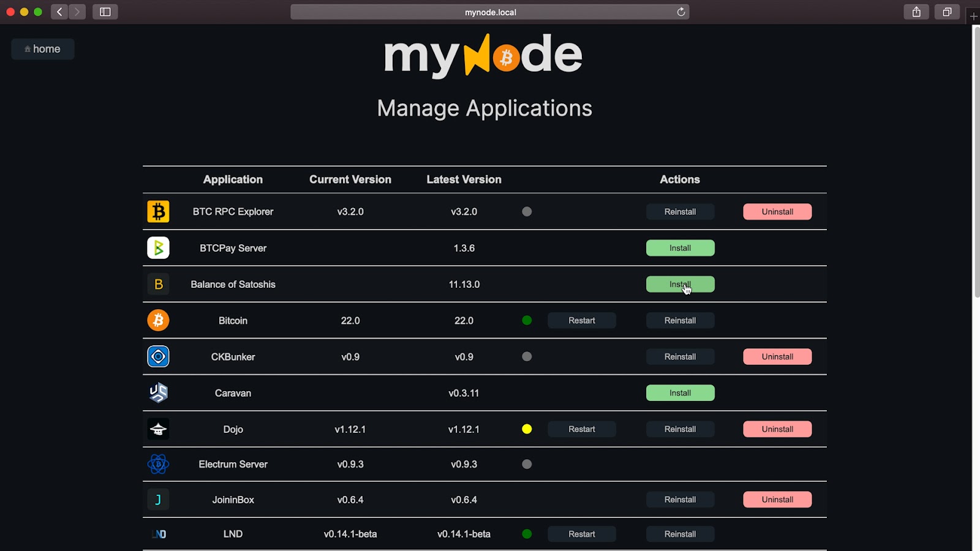Reinstall Dojo
This screenshot has height=551, width=980.
680,429
